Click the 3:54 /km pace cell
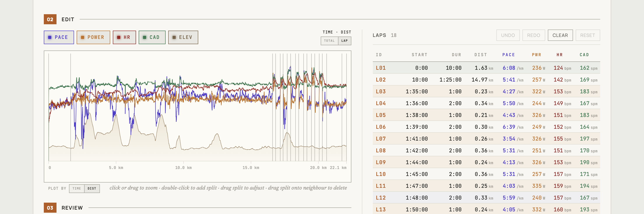The image size is (644, 214). tap(513, 139)
